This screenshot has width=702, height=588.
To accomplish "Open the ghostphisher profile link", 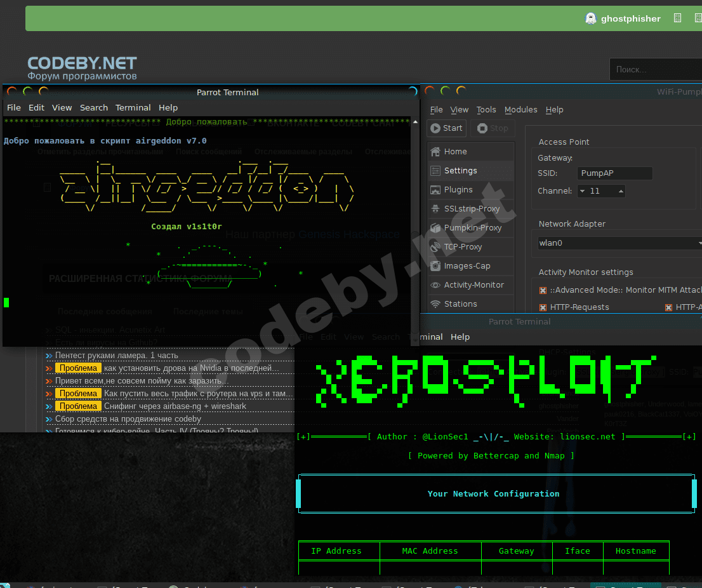I will coord(630,19).
